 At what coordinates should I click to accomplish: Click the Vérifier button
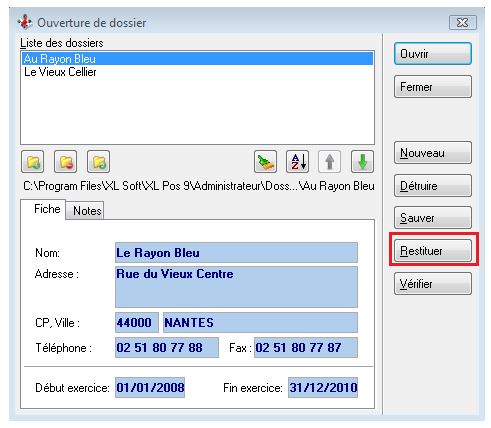(x=433, y=284)
